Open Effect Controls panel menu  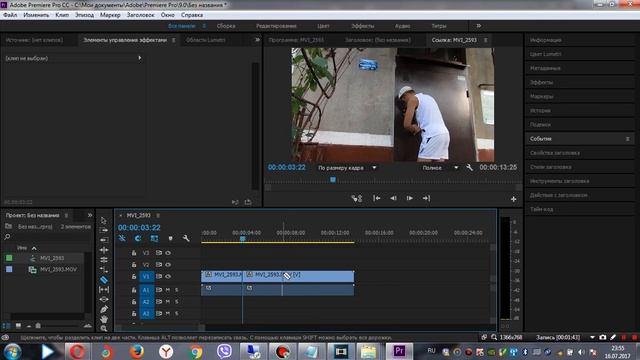173,40
